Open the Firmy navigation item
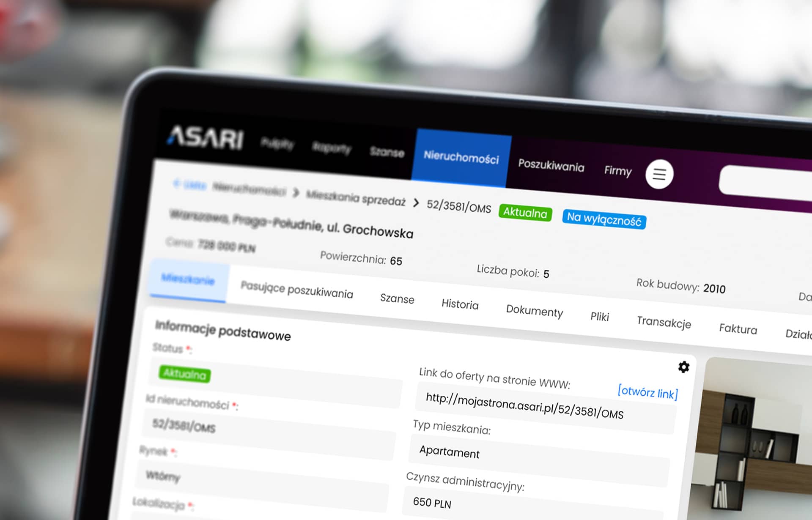 [x=617, y=171]
